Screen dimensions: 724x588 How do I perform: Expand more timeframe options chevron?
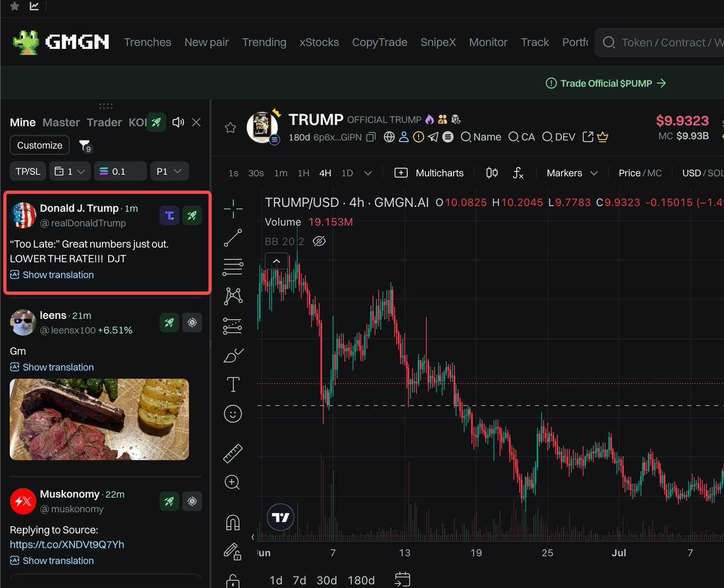point(368,173)
